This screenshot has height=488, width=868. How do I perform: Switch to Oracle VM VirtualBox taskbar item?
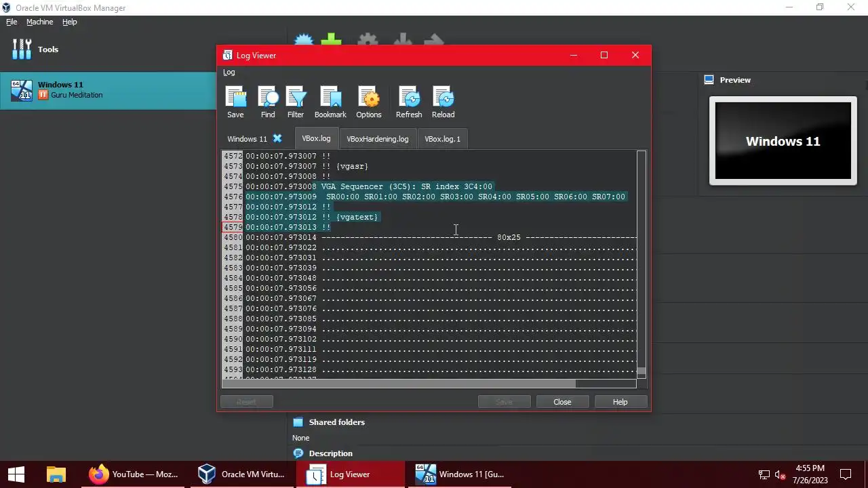(242, 474)
